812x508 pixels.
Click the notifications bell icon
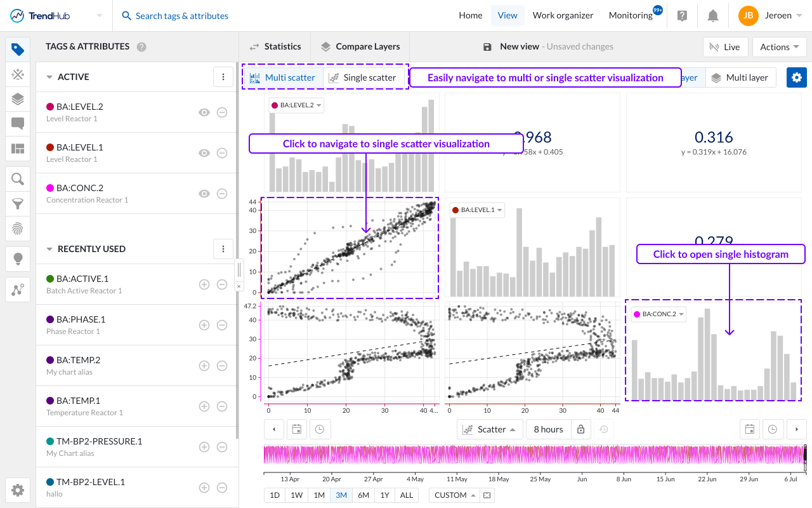click(713, 16)
